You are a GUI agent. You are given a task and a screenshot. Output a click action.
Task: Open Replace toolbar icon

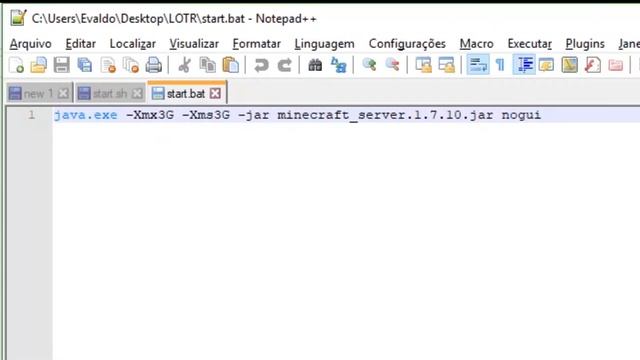[338, 65]
